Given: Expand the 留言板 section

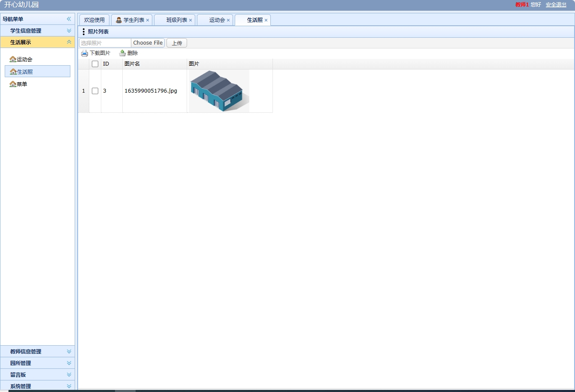Looking at the screenshot, I should click(x=69, y=374).
